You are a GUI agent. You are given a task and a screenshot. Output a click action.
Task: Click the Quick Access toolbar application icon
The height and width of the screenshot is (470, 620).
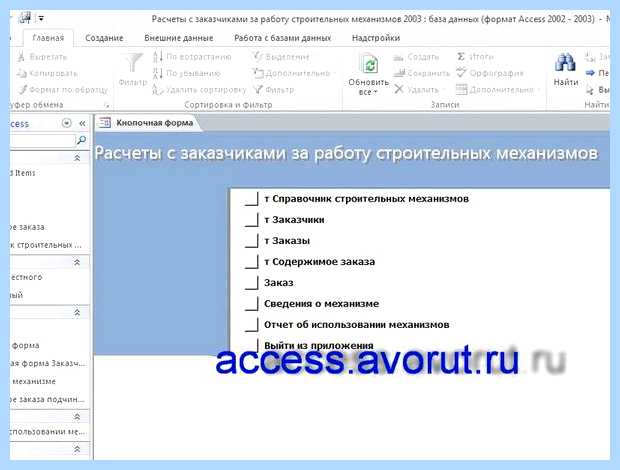tap(25, 18)
